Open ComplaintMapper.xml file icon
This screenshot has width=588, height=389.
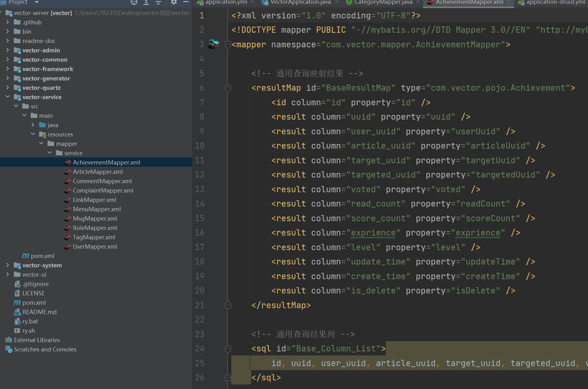(68, 190)
